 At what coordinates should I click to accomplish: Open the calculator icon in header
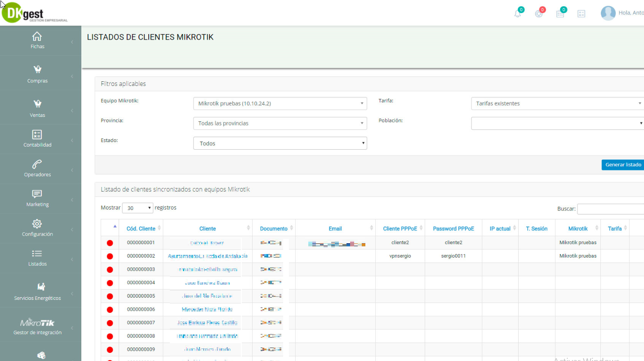point(581,14)
